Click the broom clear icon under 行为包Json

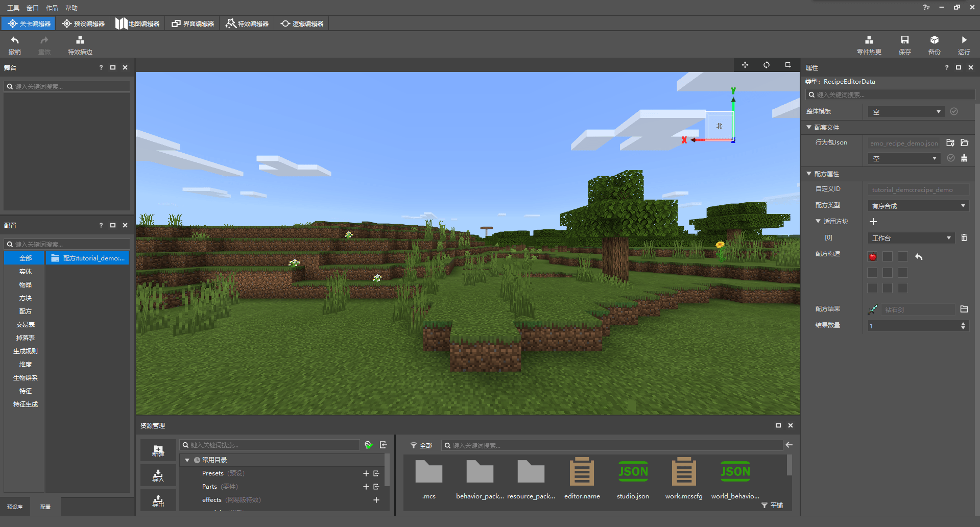964,158
